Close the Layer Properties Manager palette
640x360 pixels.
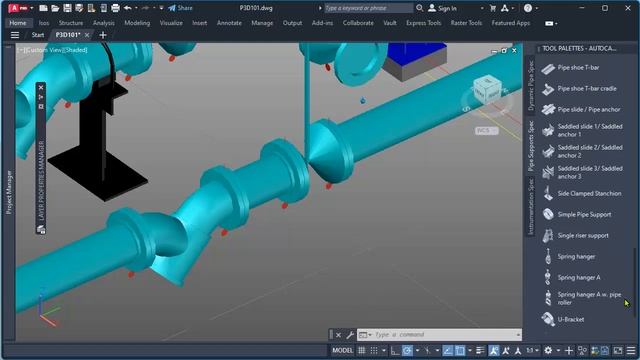tap(41, 87)
